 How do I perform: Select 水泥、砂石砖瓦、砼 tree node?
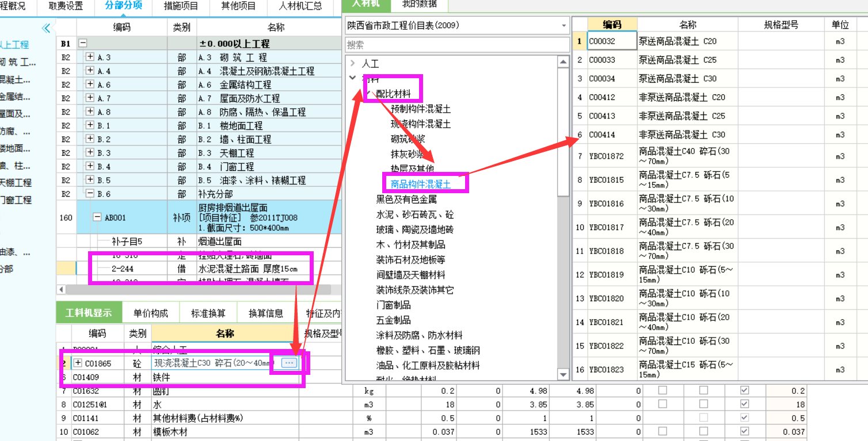415,214
